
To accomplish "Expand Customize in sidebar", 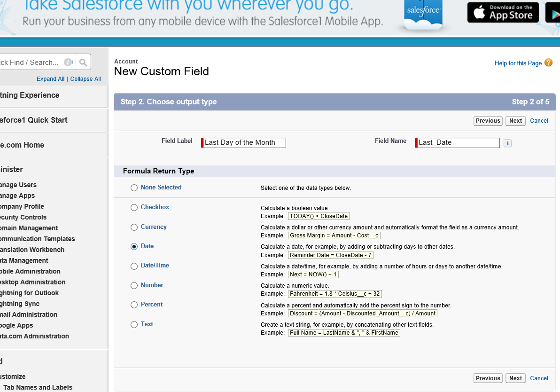I will point(13,376).
